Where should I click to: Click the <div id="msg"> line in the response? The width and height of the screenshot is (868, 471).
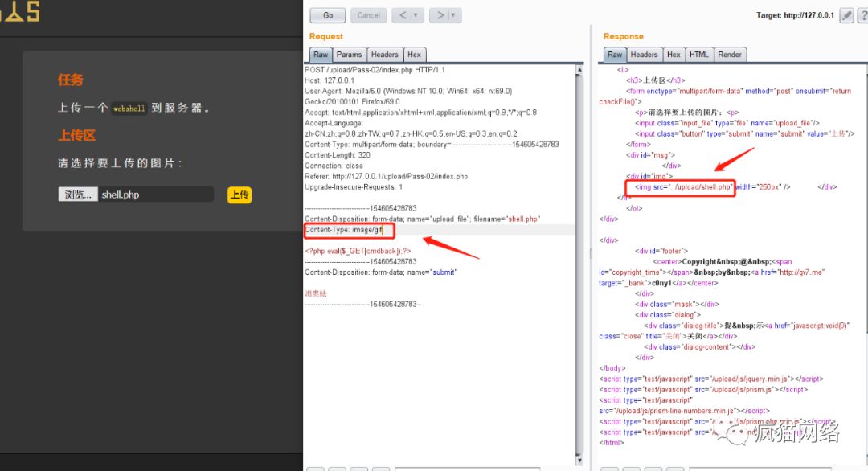650,155
